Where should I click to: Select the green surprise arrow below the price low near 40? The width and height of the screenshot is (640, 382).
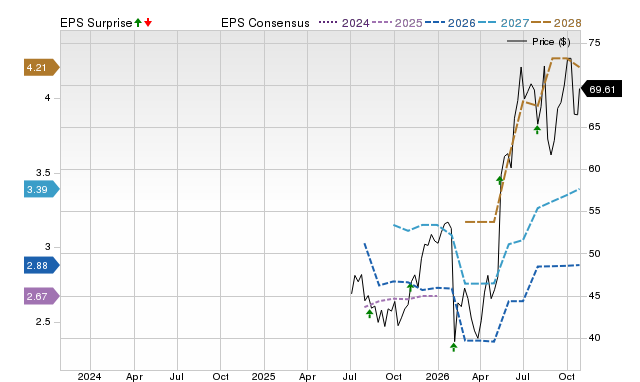[x=453, y=347]
